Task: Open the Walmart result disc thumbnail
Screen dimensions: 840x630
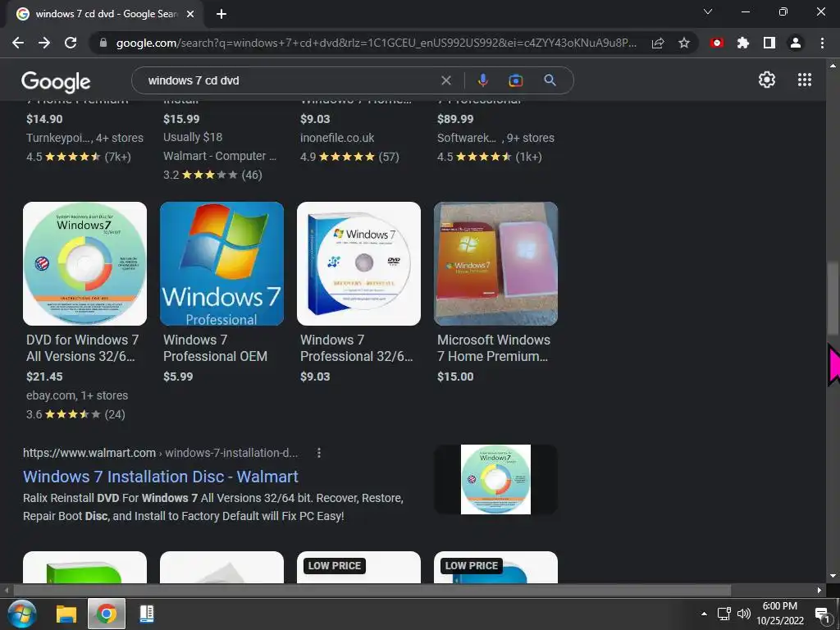Action: point(496,479)
